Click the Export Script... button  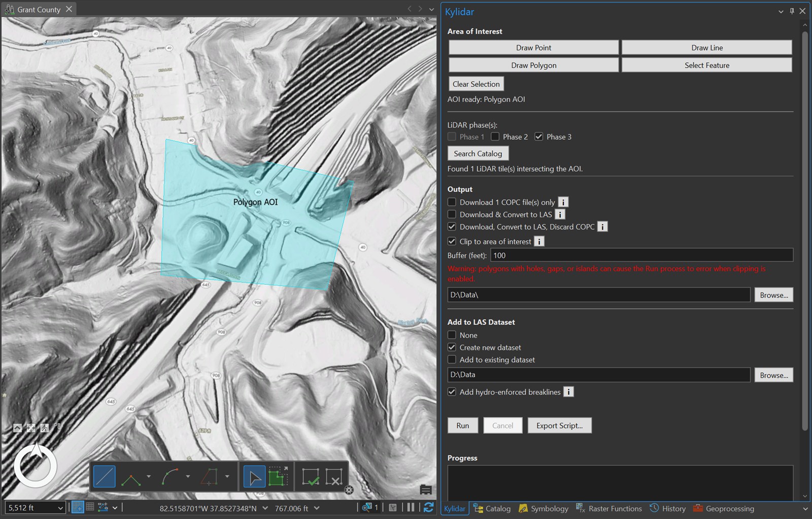[x=560, y=426]
